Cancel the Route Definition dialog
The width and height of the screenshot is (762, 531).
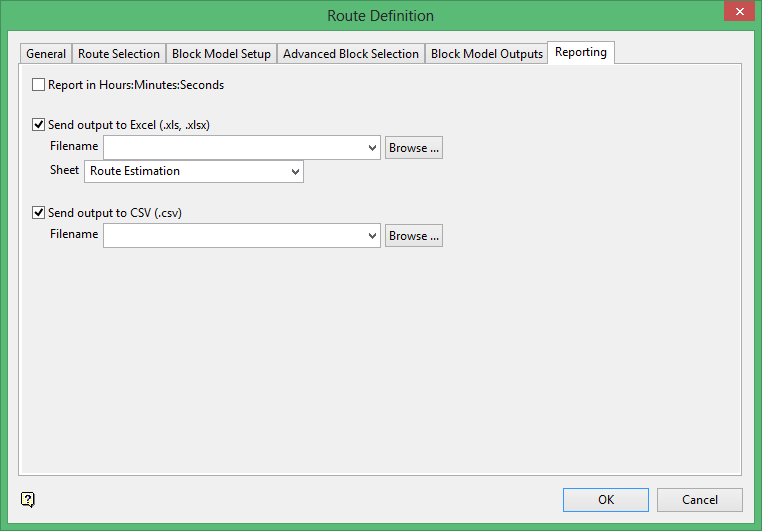[x=700, y=499]
